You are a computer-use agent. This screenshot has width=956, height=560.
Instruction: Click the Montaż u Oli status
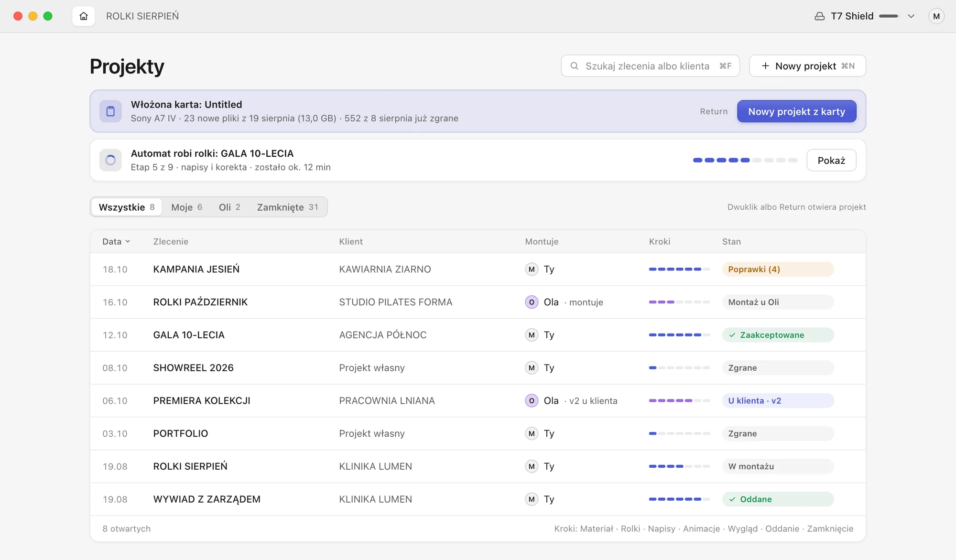pos(778,302)
